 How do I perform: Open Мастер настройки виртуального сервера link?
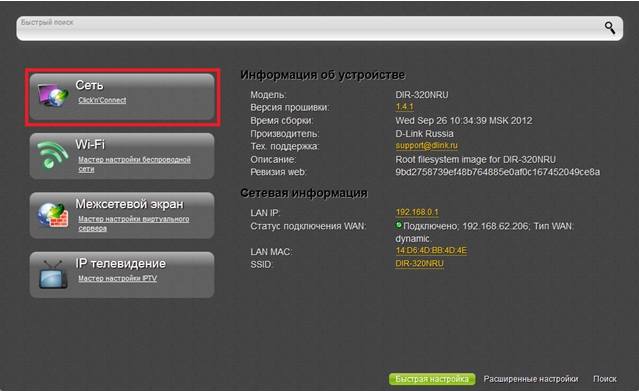coord(134,224)
